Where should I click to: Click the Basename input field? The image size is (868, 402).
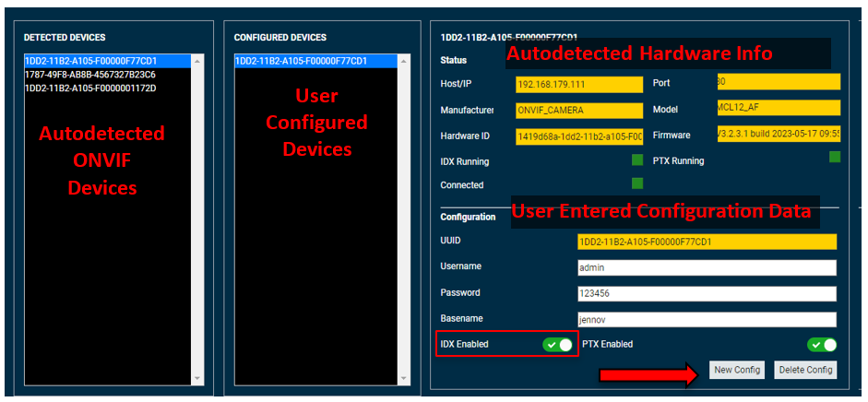pos(706,319)
